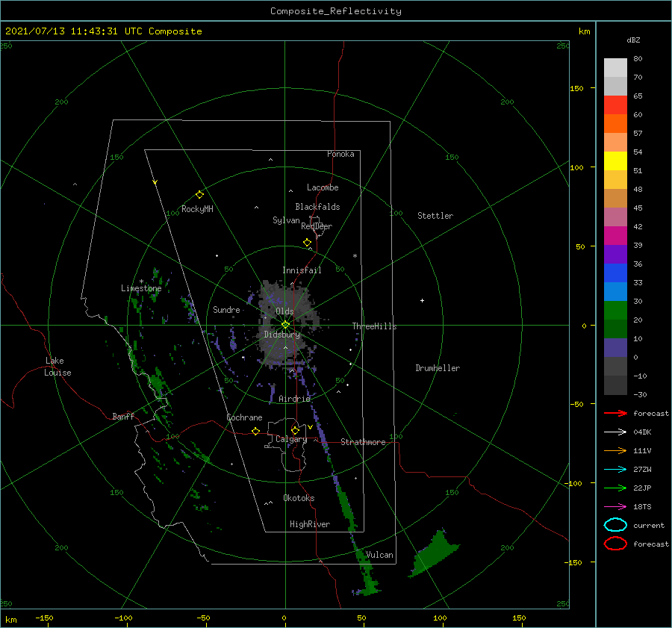Click the Stettler town label
The width and height of the screenshot is (672, 628).
pyautogui.click(x=435, y=216)
